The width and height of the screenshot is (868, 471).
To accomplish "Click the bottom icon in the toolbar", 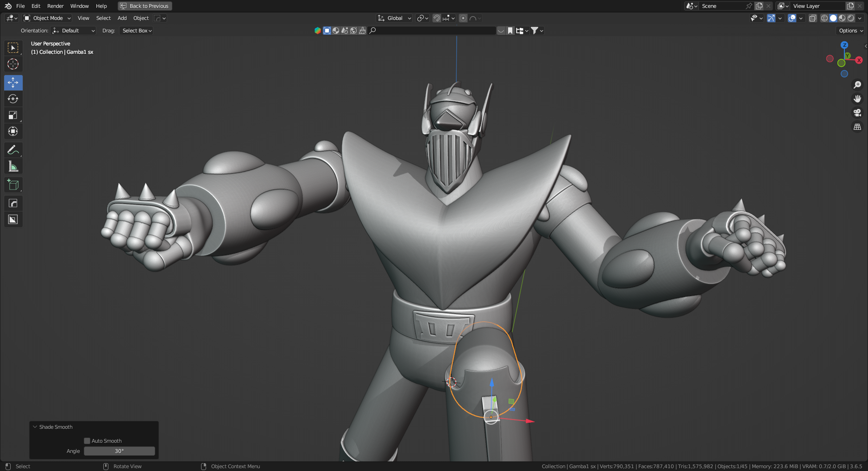I will pyautogui.click(x=13, y=219).
